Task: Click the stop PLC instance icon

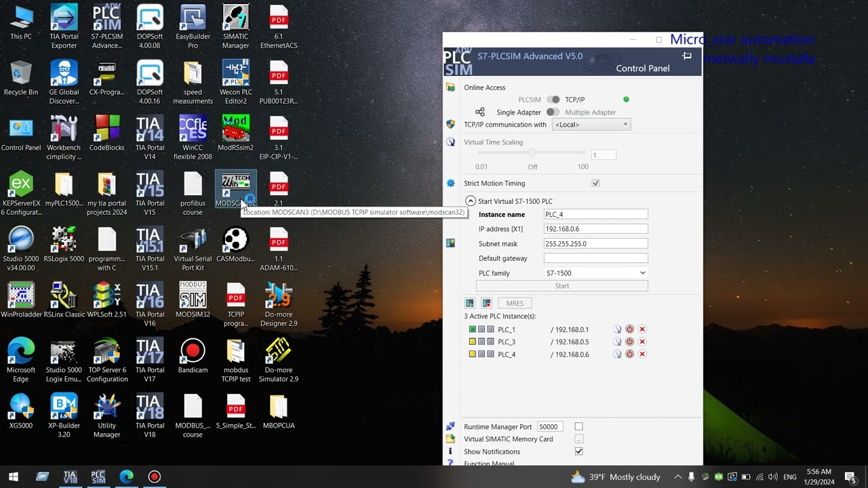Action: tap(486, 303)
